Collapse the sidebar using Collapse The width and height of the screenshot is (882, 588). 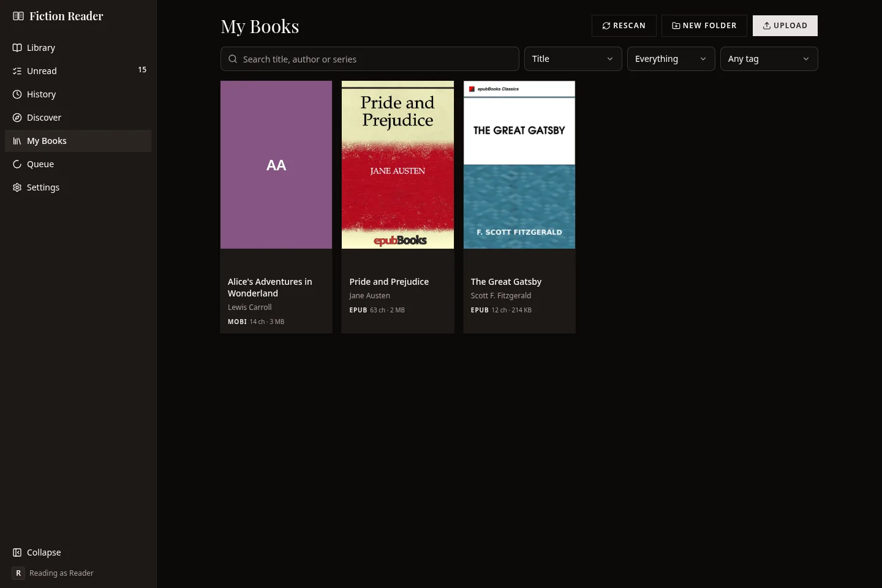tap(78, 552)
